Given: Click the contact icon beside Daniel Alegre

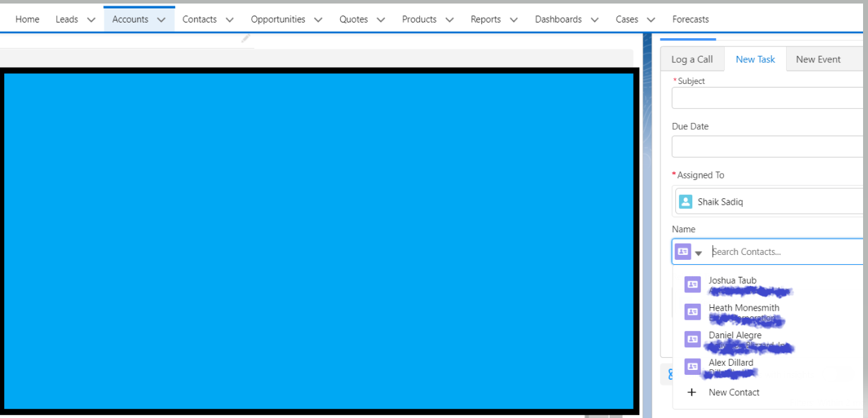Looking at the screenshot, I should [693, 340].
